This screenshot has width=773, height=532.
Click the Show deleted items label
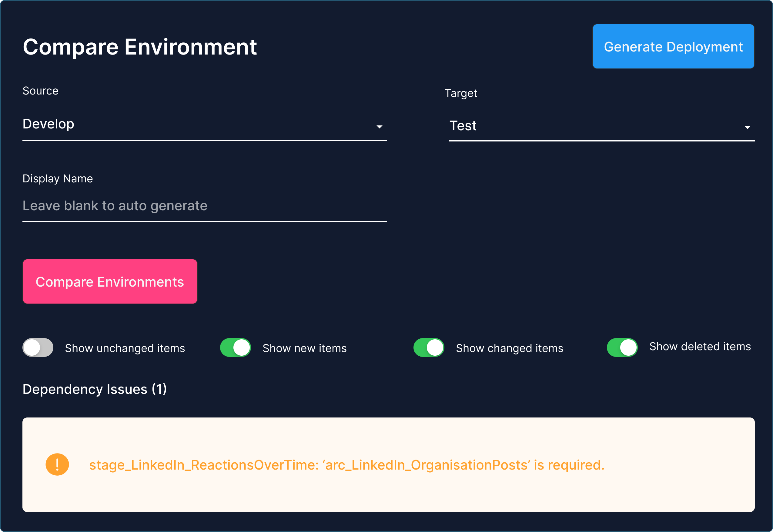pos(700,346)
